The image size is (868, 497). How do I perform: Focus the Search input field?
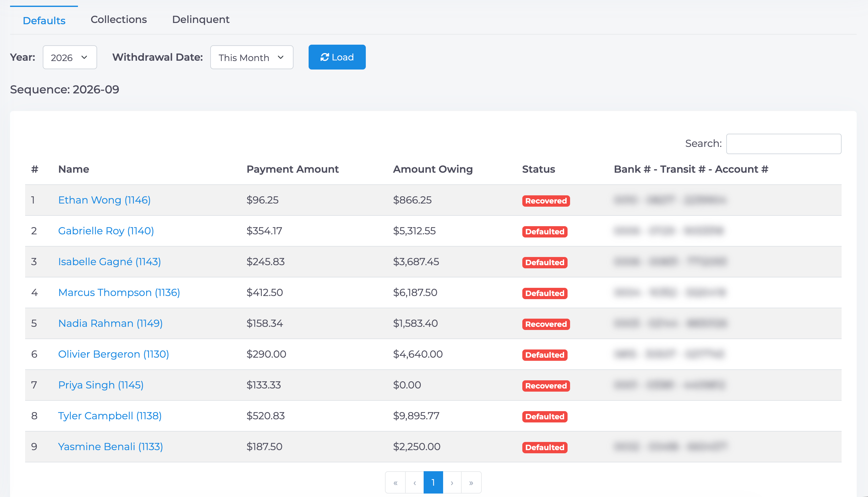pyautogui.click(x=783, y=144)
